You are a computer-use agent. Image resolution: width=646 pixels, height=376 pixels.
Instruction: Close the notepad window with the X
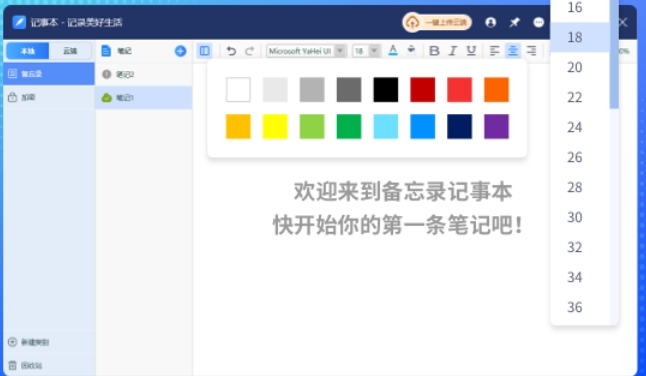tap(623, 22)
